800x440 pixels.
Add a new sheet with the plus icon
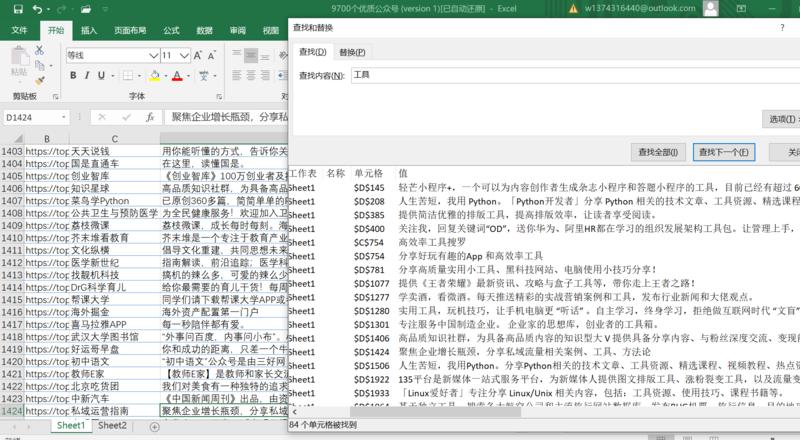[154, 427]
